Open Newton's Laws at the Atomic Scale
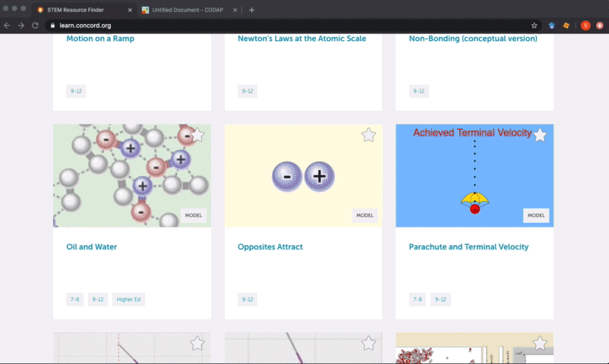The height and width of the screenshot is (364, 609). (x=301, y=39)
